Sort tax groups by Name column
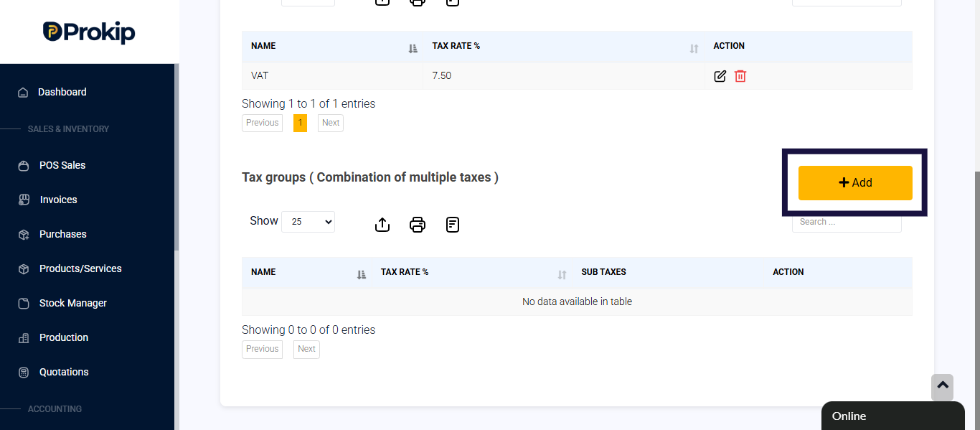Screen dimensions: 980x430 (x=306, y=272)
